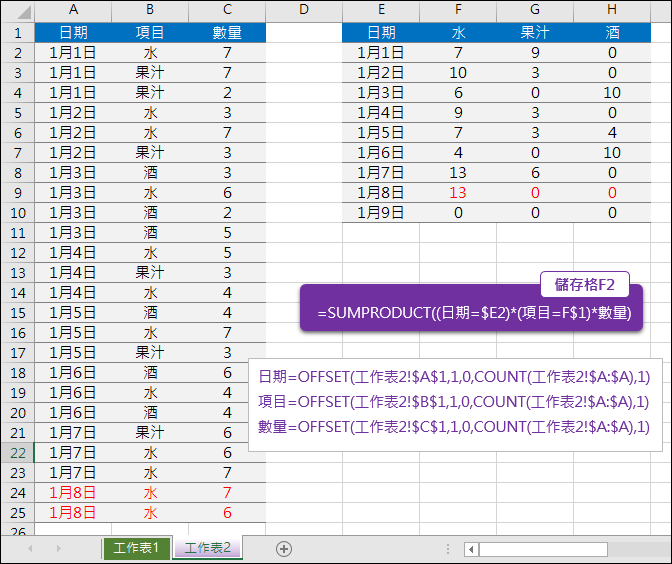The width and height of the screenshot is (672, 564).
Task: Select cell F2 with value 7
Action: click(x=458, y=53)
